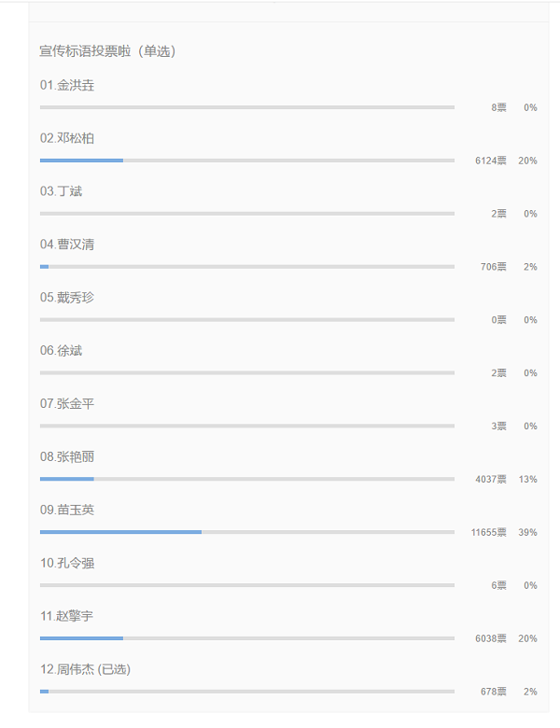
Task: Click candidate 07.张金平 label
Action: coord(67,403)
